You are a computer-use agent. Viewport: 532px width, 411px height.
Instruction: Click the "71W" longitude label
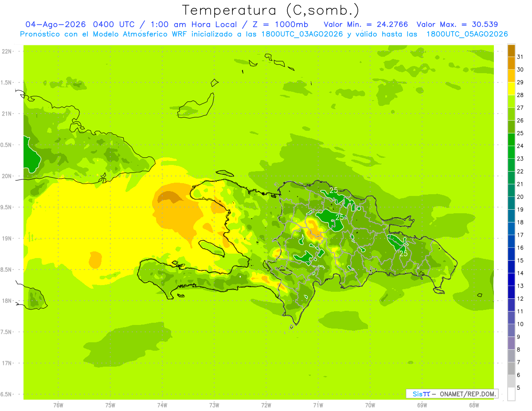pos(318,405)
